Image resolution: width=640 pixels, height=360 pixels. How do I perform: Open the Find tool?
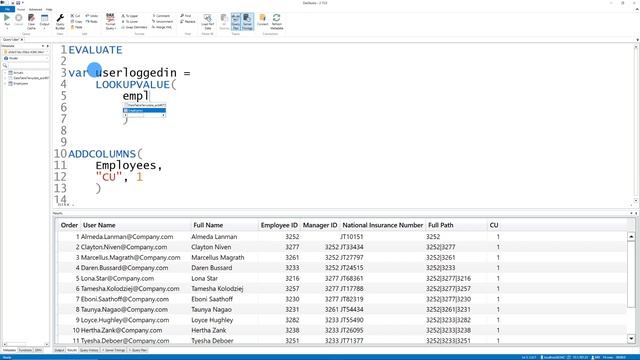(186, 16)
